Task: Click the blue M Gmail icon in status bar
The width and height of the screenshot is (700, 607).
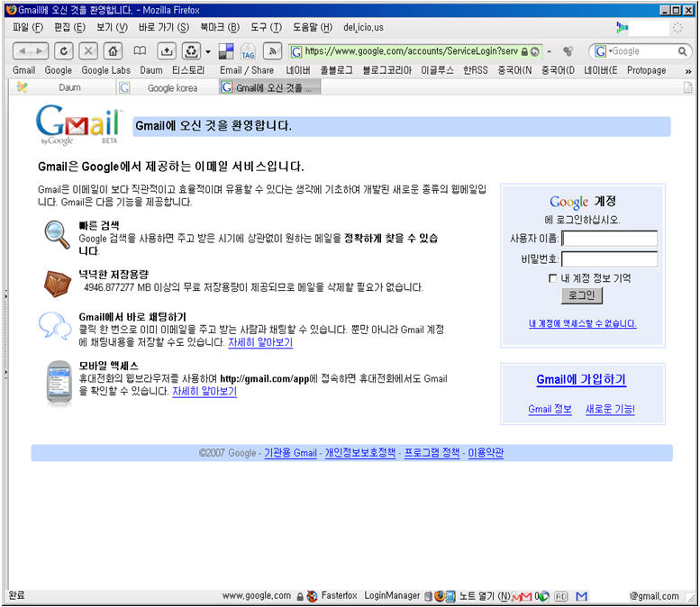Action: click(582, 596)
